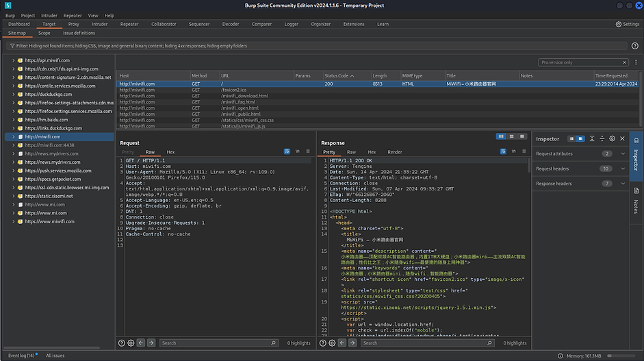Focus the Response search input field
This screenshot has height=361, width=644.
427,343
